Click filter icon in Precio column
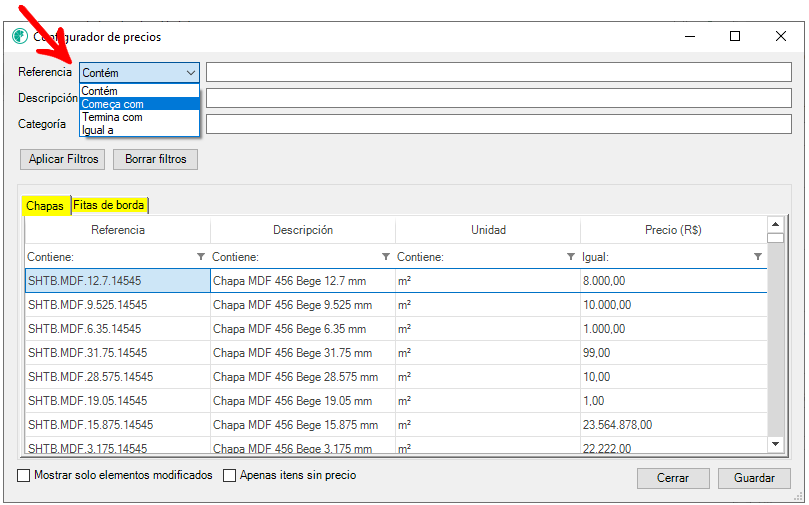 point(757,257)
